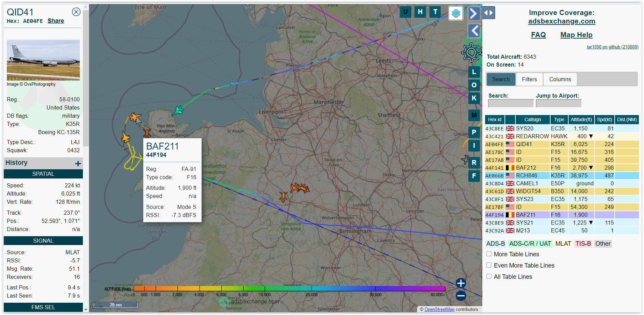
Task: Click the O map button
Action: coord(474,85)
